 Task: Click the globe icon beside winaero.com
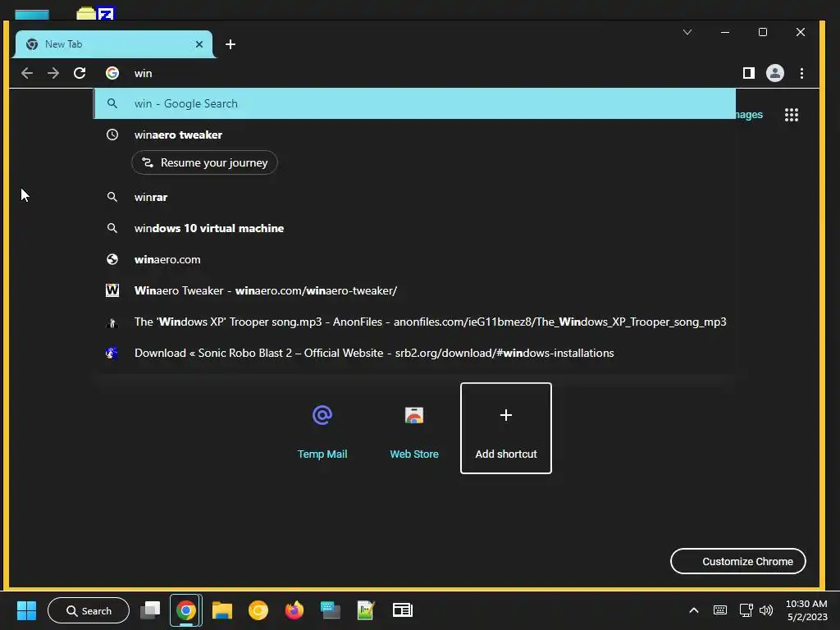(x=112, y=259)
